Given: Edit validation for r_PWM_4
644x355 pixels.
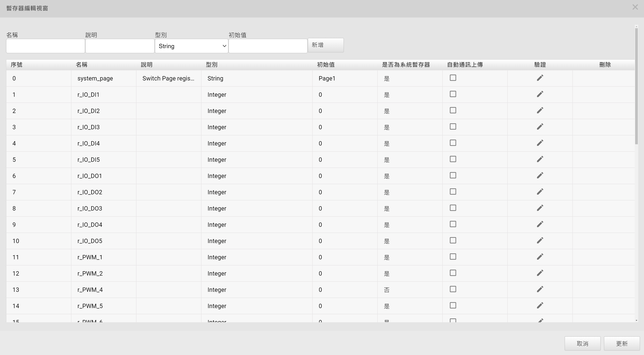Looking at the screenshot, I should coord(540,289).
